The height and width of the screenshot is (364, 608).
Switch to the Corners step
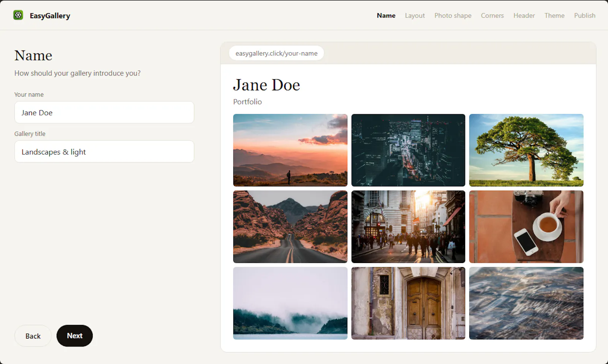point(492,16)
